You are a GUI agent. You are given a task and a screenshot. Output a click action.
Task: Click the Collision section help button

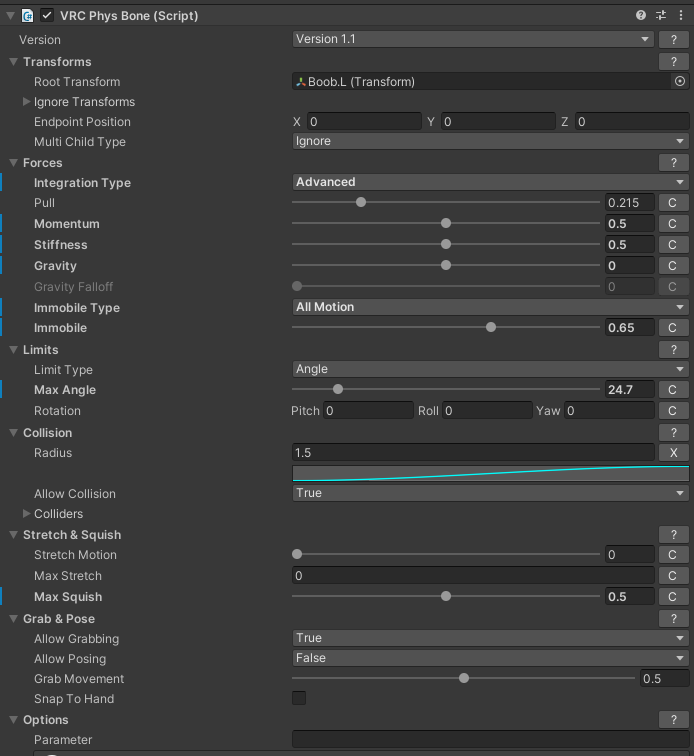coord(673,433)
